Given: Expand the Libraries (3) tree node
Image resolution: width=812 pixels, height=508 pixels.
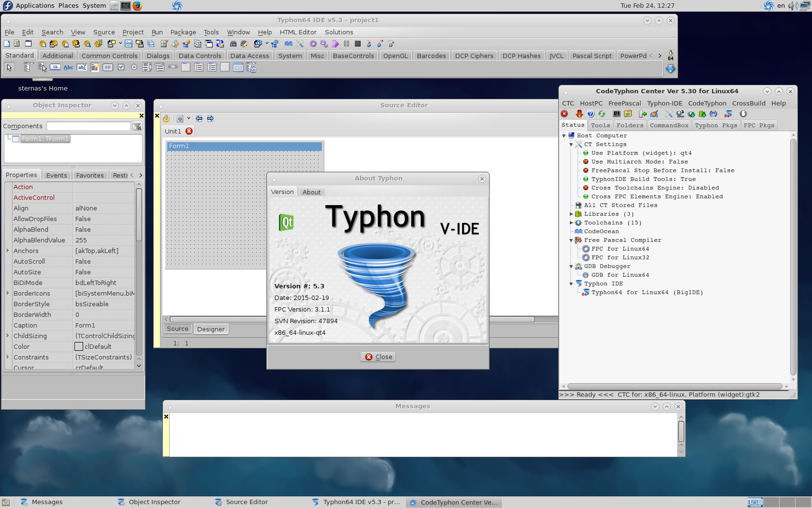Looking at the screenshot, I should click(571, 214).
